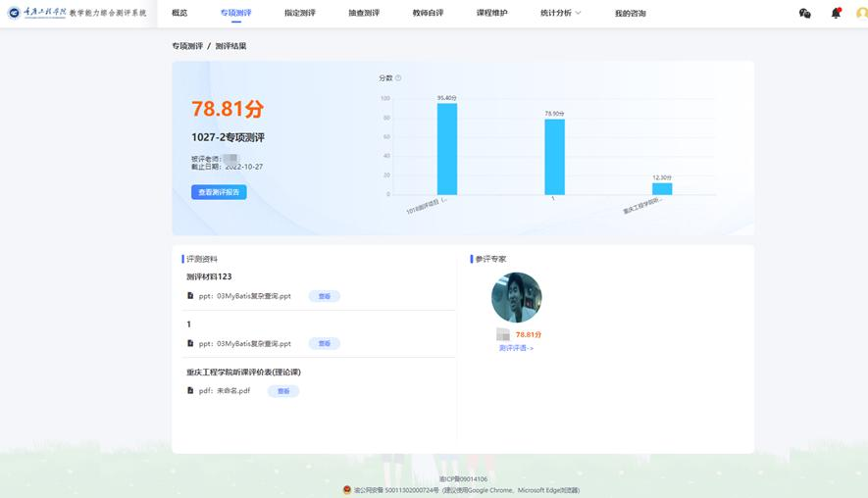
Task: Click the 被评老师 line
Action: pos(215,159)
